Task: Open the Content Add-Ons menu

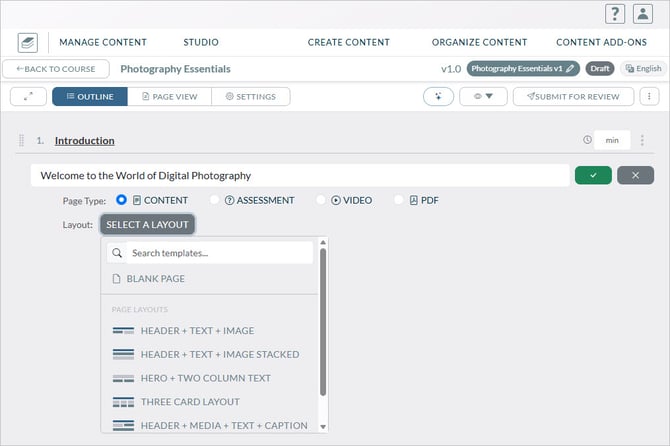Action: coord(601,42)
